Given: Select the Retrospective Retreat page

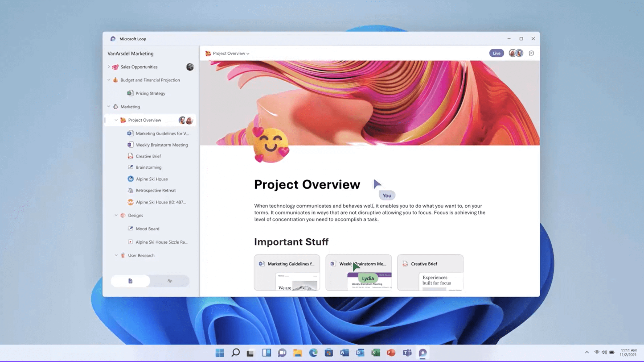Looking at the screenshot, I should [156, 190].
